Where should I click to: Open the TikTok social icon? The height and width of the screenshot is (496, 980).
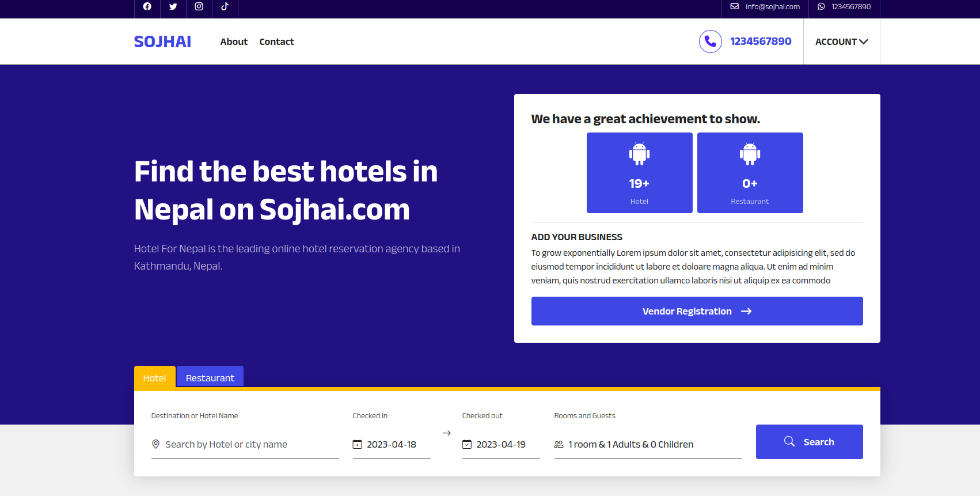225,7
